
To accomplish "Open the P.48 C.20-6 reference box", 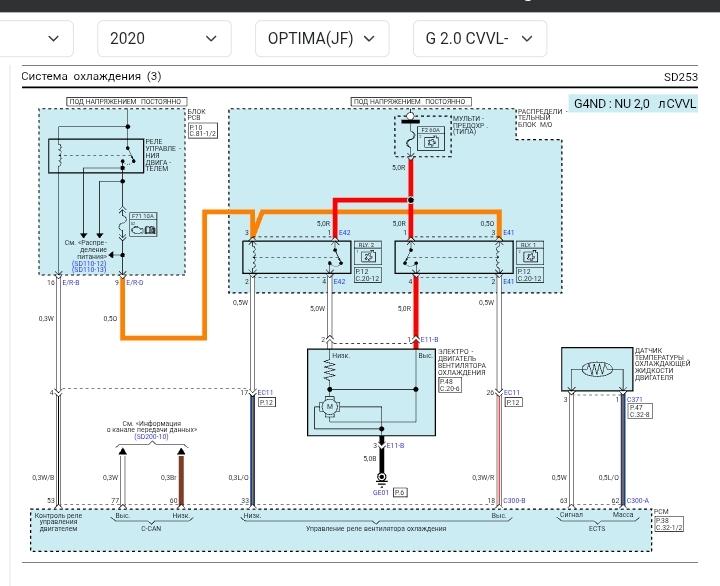I will (450, 385).
